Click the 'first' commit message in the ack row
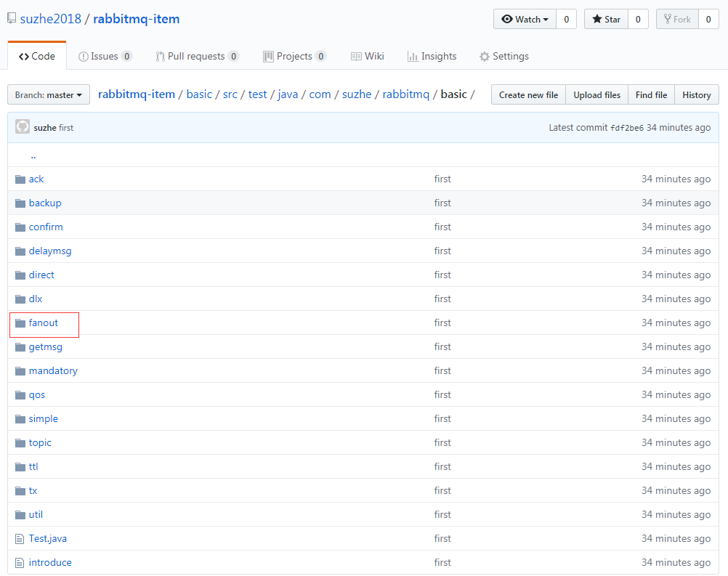The height and width of the screenshot is (576, 728). (x=442, y=179)
